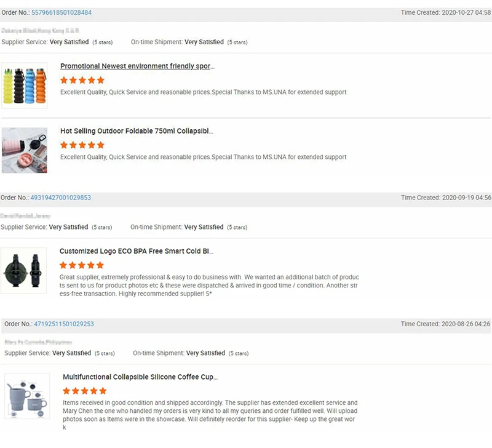This screenshot has height=448, width=492.
Task: Click the colorful collapsible bottles thumbnail
Action: pos(25,85)
